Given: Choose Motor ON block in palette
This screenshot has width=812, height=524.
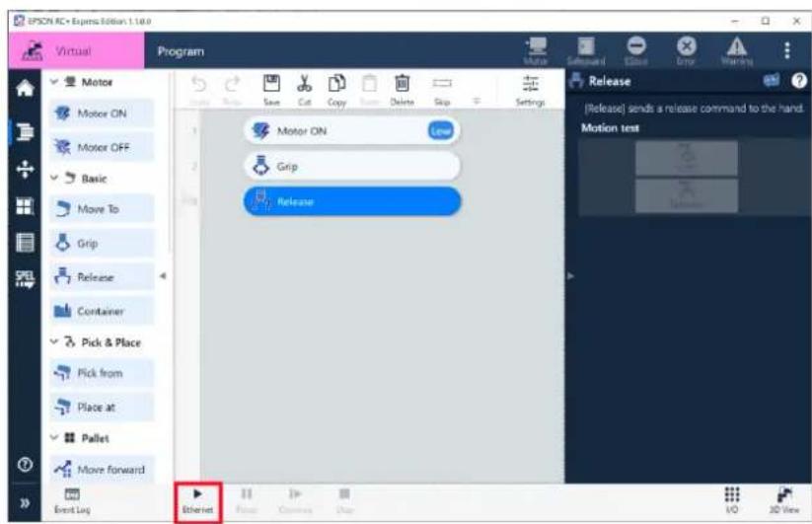Looking at the screenshot, I should (x=102, y=113).
